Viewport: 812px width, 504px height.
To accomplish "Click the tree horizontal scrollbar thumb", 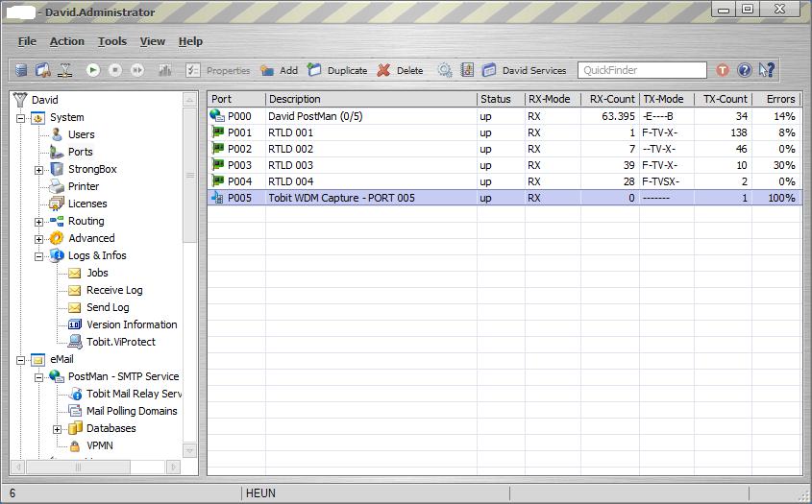I will click(78, 468).
